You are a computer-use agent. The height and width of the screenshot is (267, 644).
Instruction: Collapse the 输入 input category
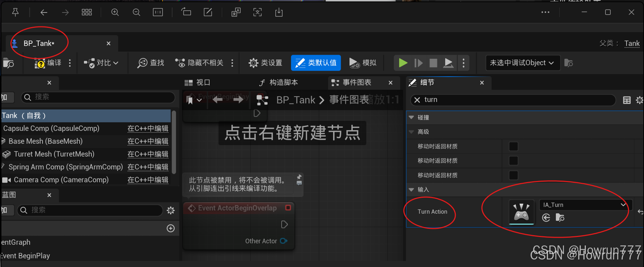coord(411,190)
